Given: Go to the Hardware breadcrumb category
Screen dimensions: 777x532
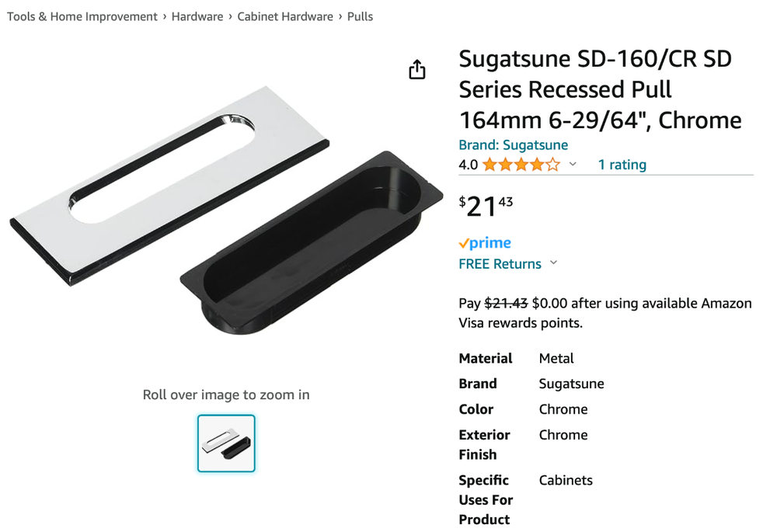Looking at the screenshot, I should (x=197, y=16).
